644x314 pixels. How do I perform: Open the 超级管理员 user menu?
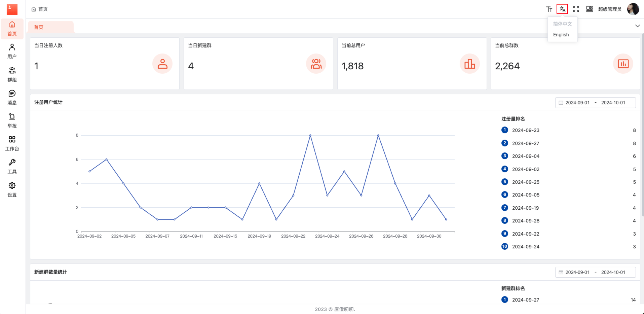[x=609, y=9]
